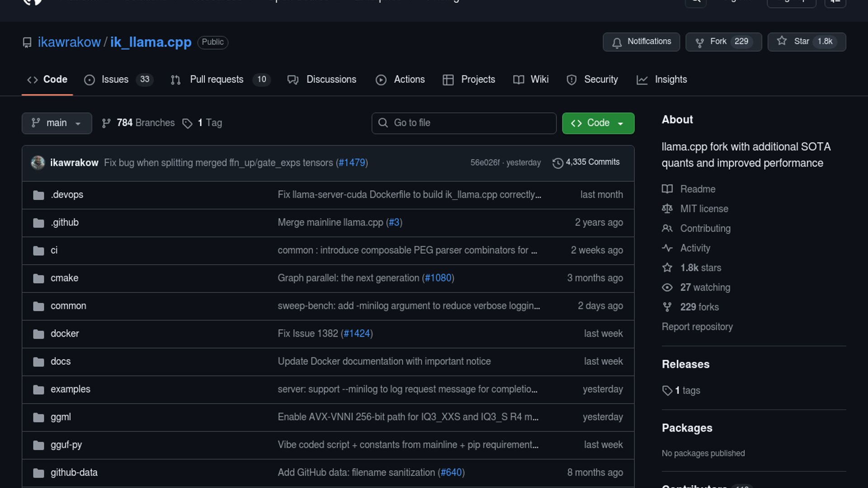Open the Insights tab
868x488 pixels.
coord(670,80)
